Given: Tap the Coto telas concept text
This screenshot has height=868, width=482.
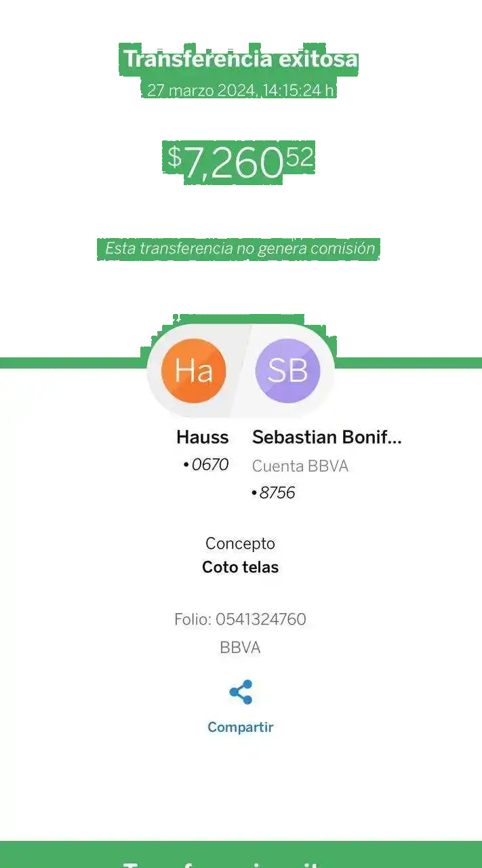Looking at the screenshot, I should (x=240, y=567).
